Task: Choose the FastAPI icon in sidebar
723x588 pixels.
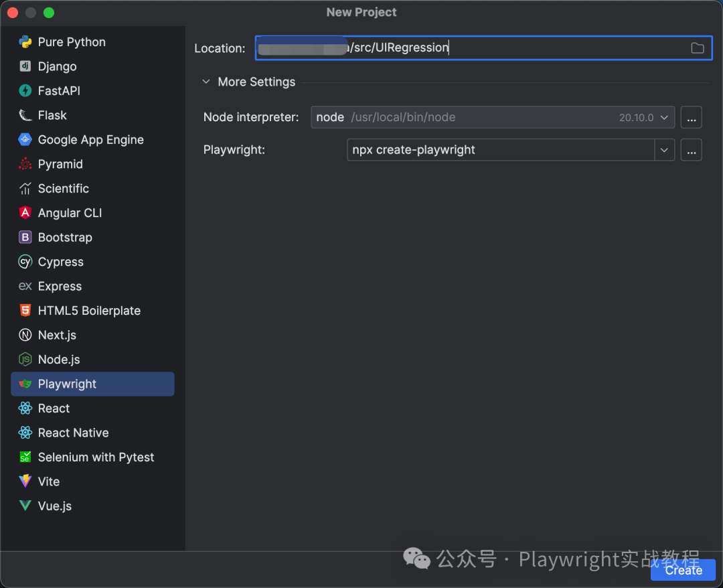Action: [25, 90]
